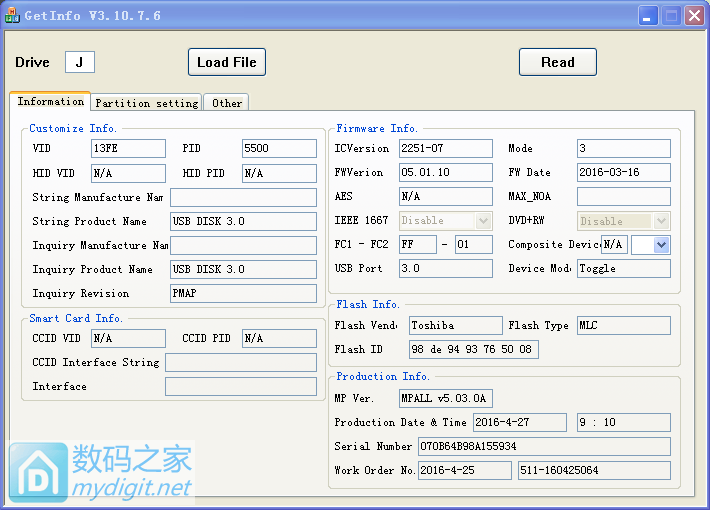Click the Serial Number field

[x=544, y=447]
